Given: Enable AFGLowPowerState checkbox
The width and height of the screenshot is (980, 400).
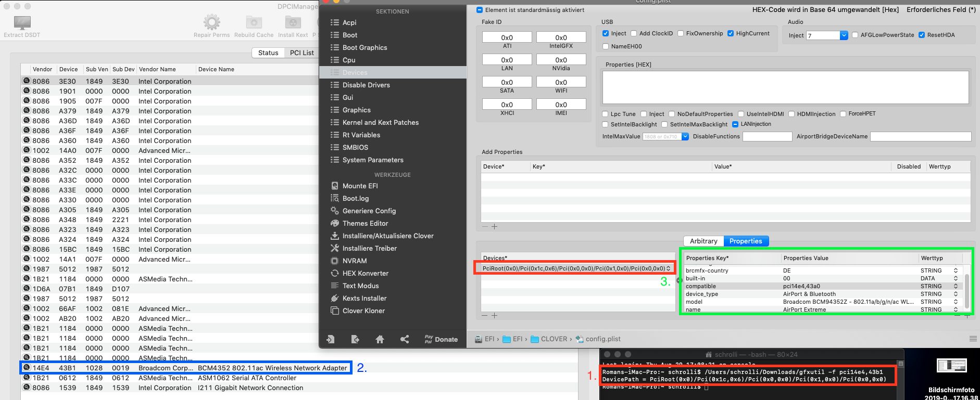Looking at the screenshot, I should click(x=855, y=35).
